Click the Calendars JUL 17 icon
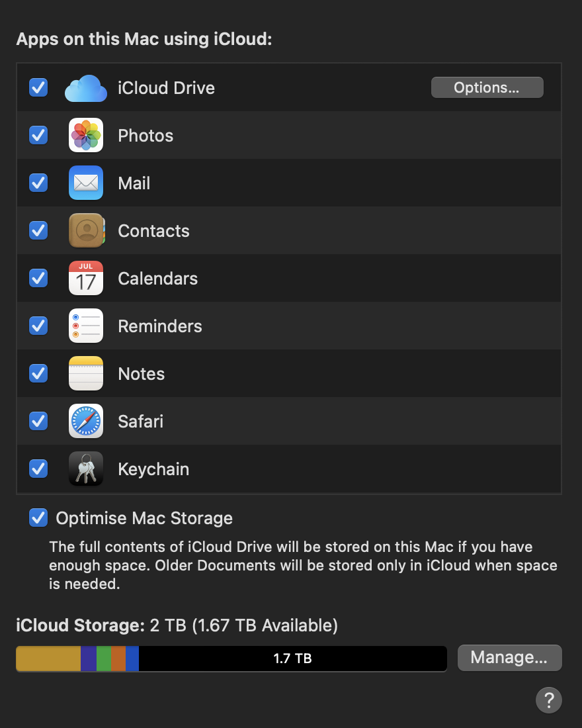This screenshot has width=582, height=728. [86, 278]
